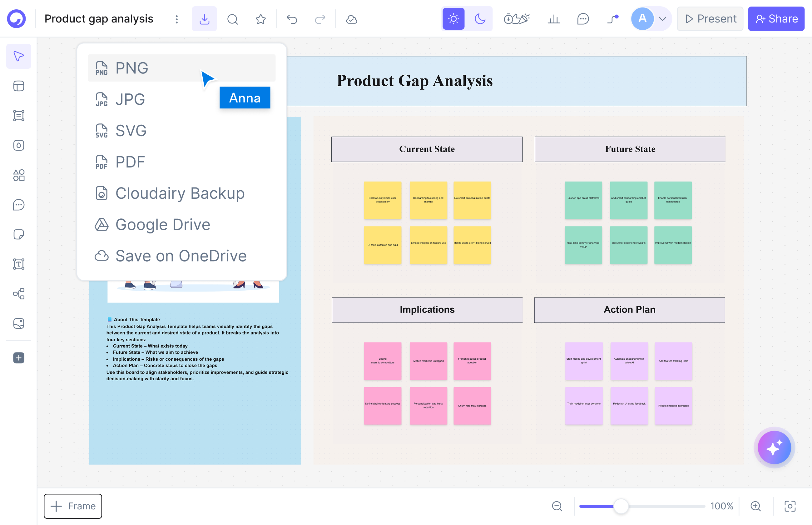Select the 'Churn rate may increase' sticky note

472,406
